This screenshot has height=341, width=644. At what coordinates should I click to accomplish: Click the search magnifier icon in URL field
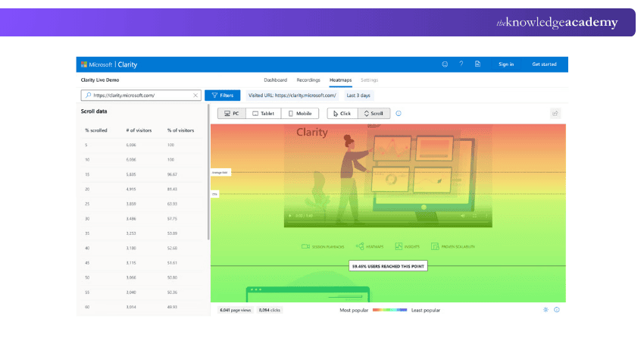(x=89, y=95)
